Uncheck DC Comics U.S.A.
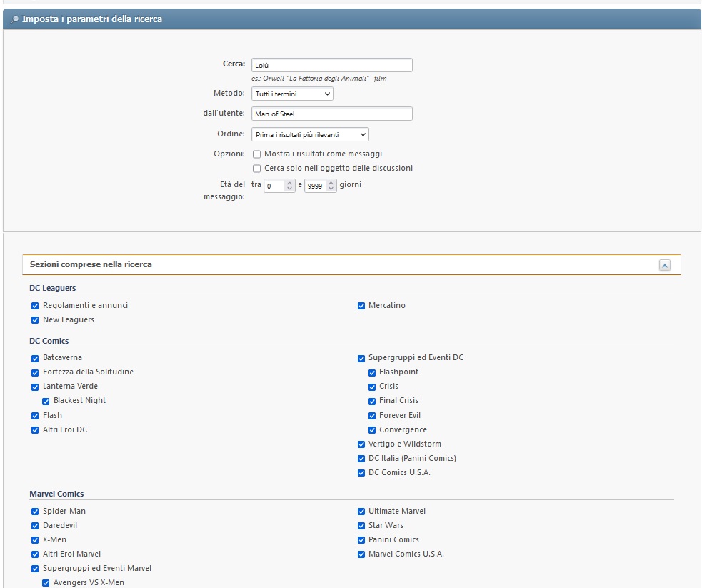702x588 pixels. click(x=361, y=473)
